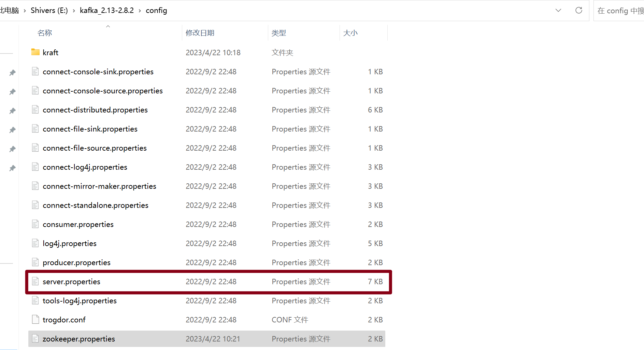Click the connect-console-source.properties file icon
The image size is (644, 350).
[35, 90]
